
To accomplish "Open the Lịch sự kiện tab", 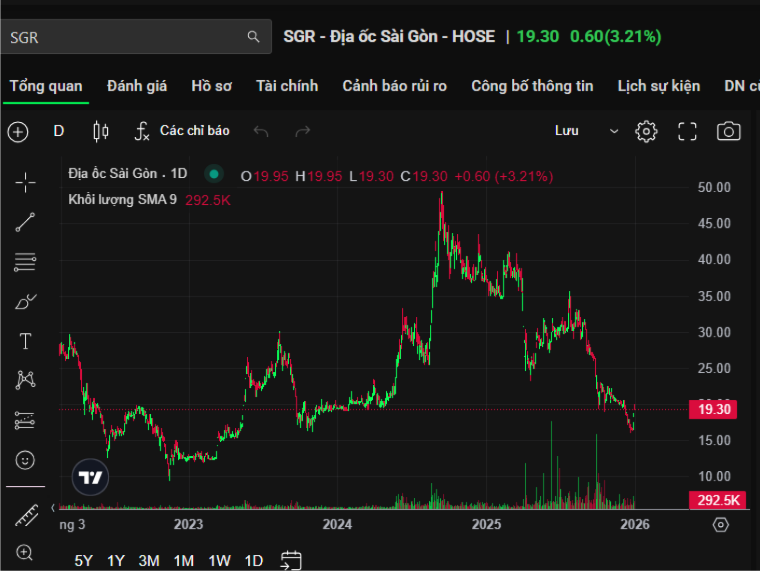I will tap(658, 86).
